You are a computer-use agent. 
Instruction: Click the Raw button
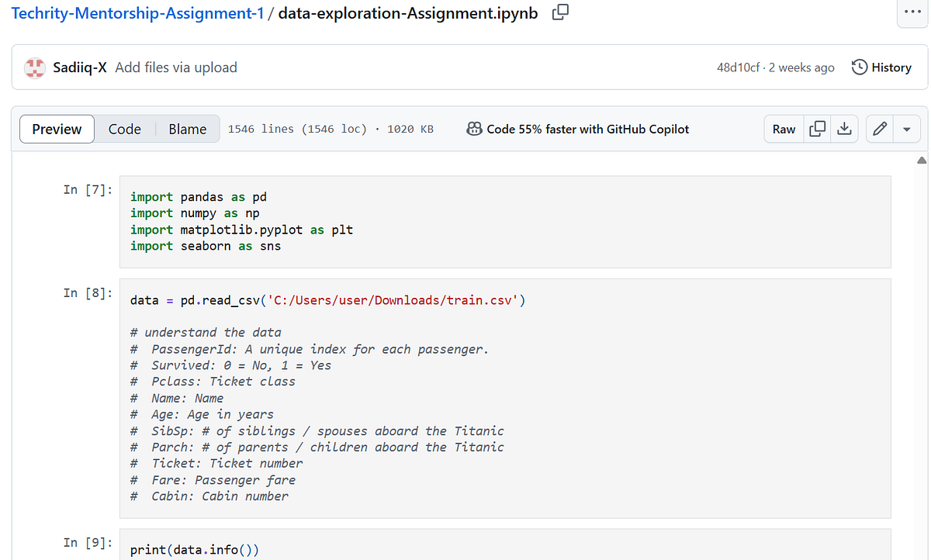(783, 129)
